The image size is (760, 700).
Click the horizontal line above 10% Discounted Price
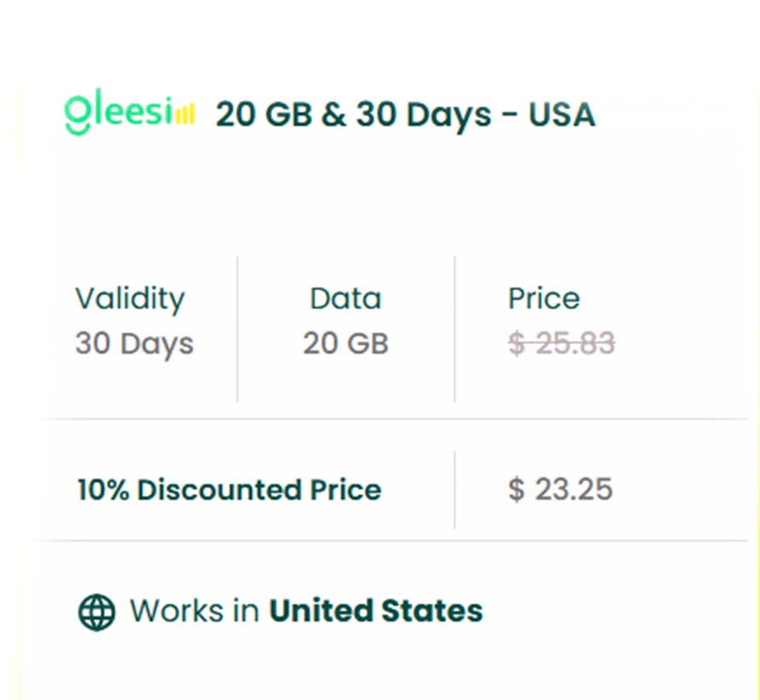392,419
